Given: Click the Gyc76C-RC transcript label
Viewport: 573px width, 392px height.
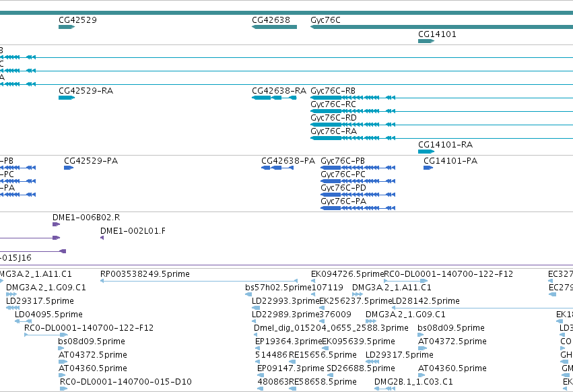Looking at the screenshot, I should click(333, 104).
